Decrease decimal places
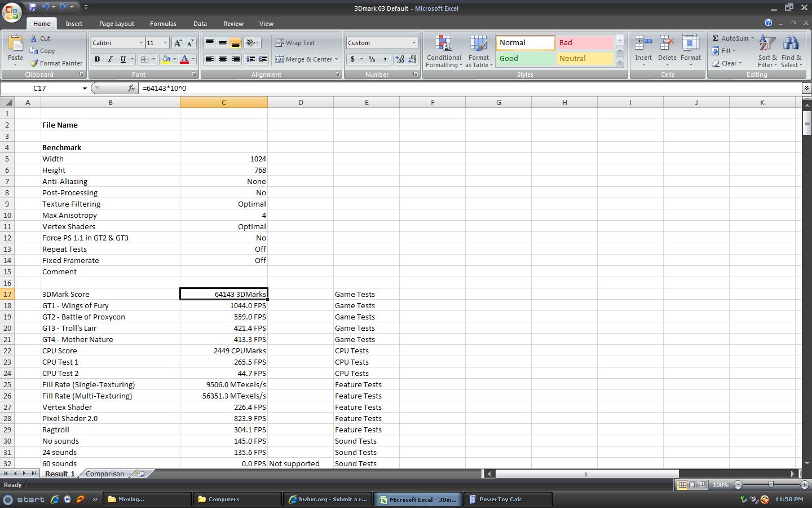Screen dimensions: 812x508 click(412, 59)
